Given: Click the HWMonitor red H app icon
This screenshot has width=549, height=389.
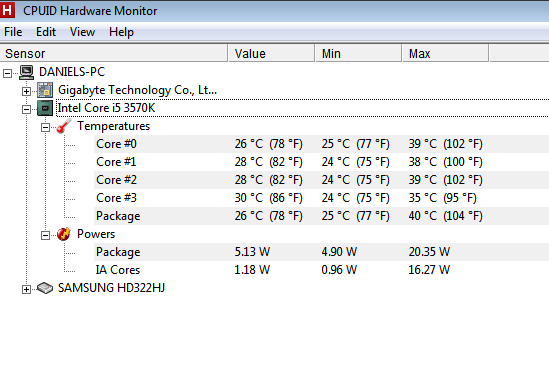Looking at the screenshot, I should [7, 9].
